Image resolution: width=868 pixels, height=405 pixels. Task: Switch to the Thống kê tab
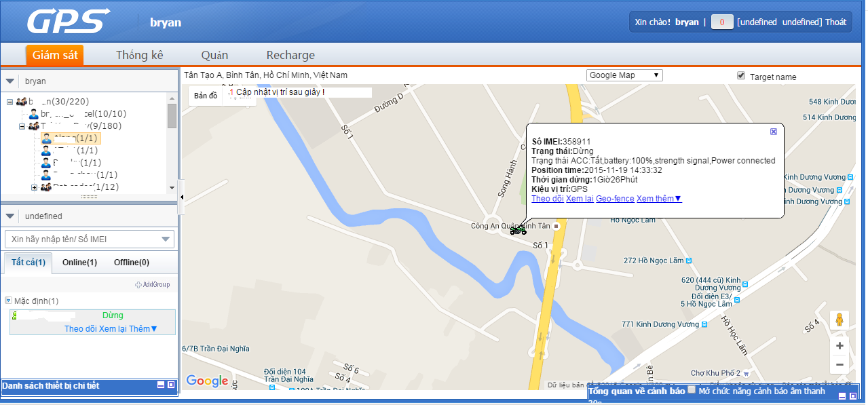[140, 55]
